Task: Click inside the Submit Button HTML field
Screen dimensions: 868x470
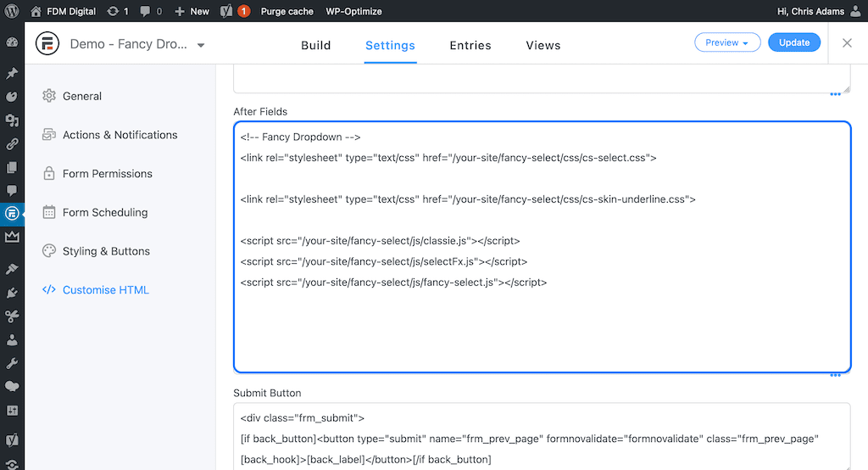Action: [542, 437]
